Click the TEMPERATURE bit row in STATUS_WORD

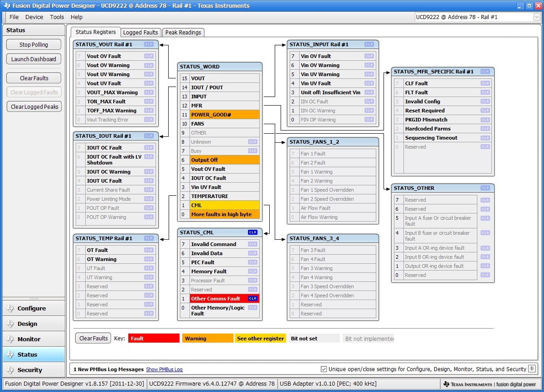pos(220,196)
